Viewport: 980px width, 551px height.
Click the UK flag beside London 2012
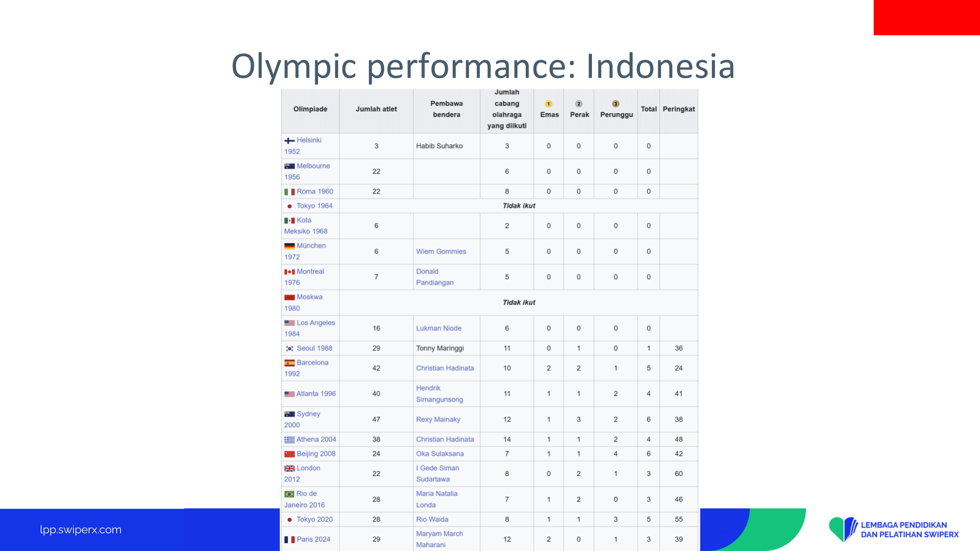click(x=290, y=469)
